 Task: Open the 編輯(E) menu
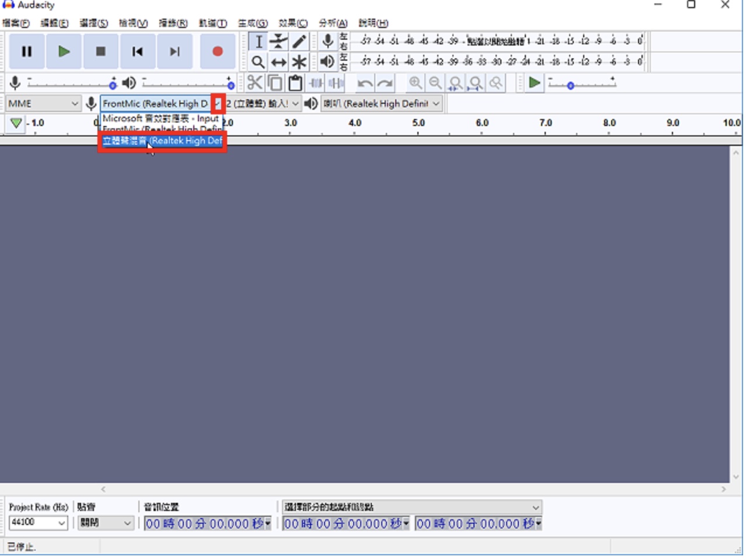(54, 23)
